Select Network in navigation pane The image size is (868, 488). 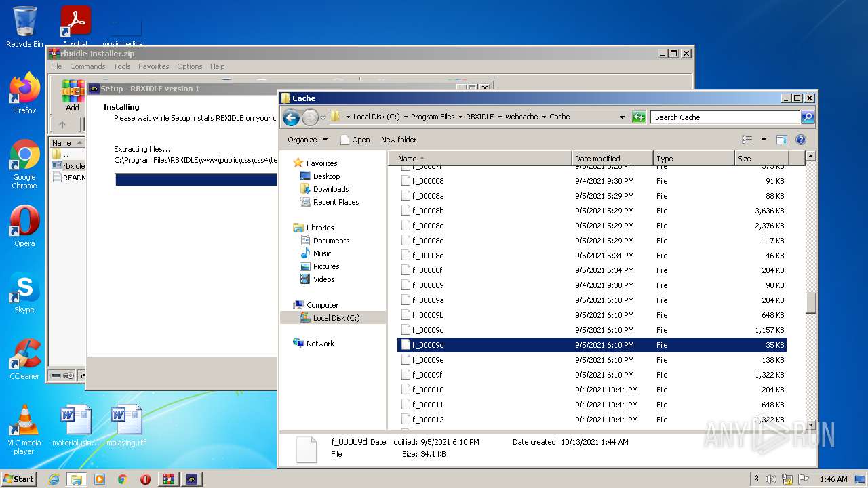point(320,344)
